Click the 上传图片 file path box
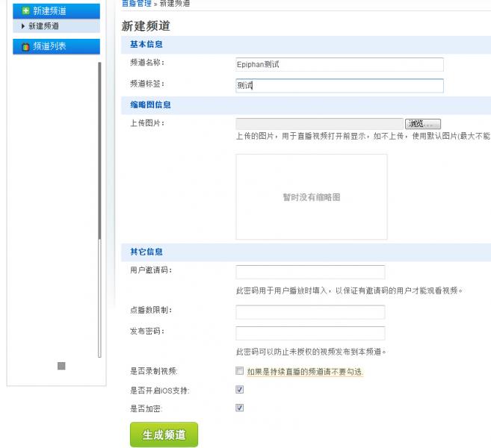Screen dimensions: 491x448 click(x=319, y=124)
